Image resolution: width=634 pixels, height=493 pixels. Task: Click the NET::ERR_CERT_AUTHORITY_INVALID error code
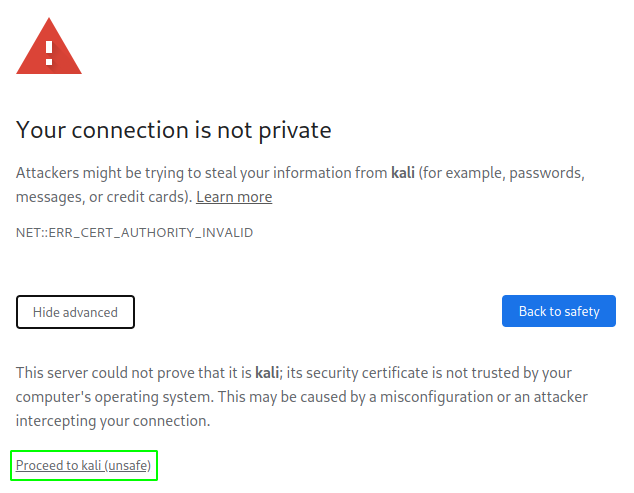[x=134, y=233]
